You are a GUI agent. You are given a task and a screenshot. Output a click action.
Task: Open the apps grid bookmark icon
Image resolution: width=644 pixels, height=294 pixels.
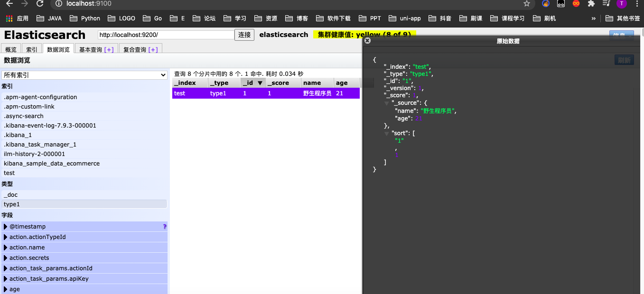(x=9, y=18)
